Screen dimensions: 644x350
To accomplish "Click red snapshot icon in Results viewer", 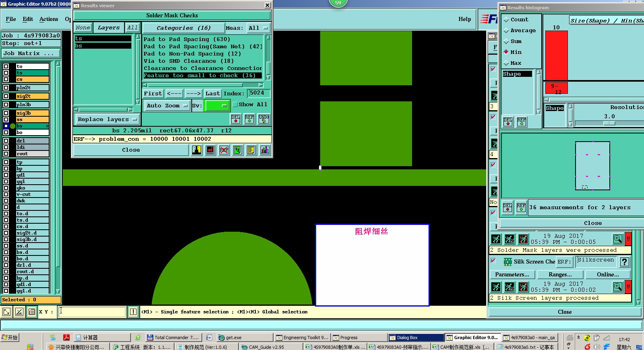I will (210, 150).
